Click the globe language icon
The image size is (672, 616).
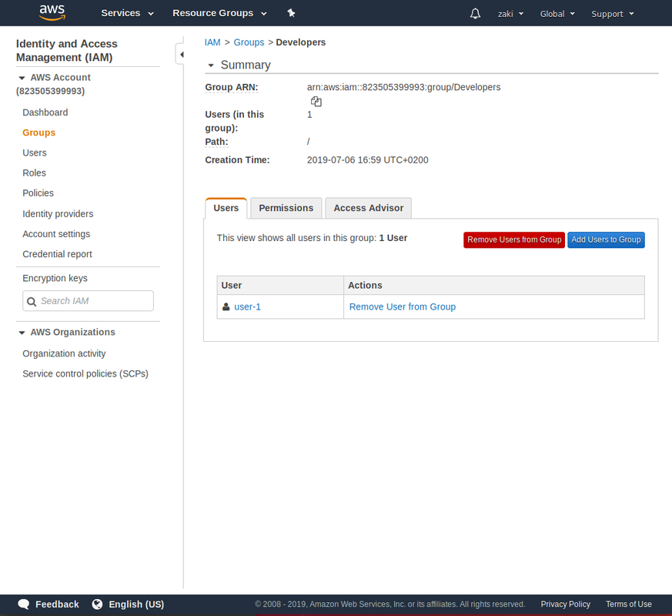click(97, 604)
